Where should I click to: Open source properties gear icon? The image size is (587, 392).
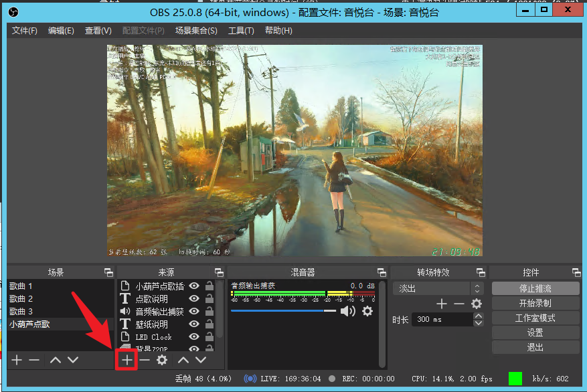tap(162, 360)
